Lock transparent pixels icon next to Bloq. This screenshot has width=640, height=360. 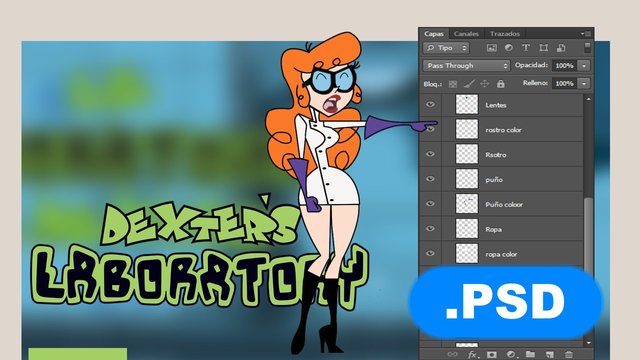[x=453, y=84]
